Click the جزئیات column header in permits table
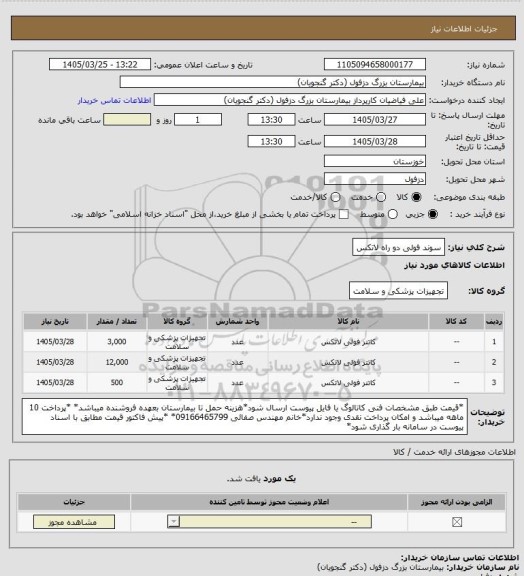Screen dimensions: 524x576 pyautogui.click(x=74, y=502)
